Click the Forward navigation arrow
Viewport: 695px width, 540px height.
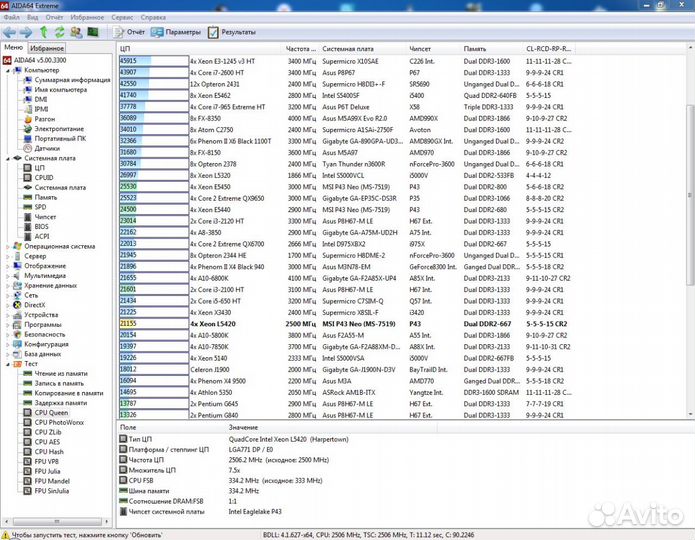(x=26, y=32)
